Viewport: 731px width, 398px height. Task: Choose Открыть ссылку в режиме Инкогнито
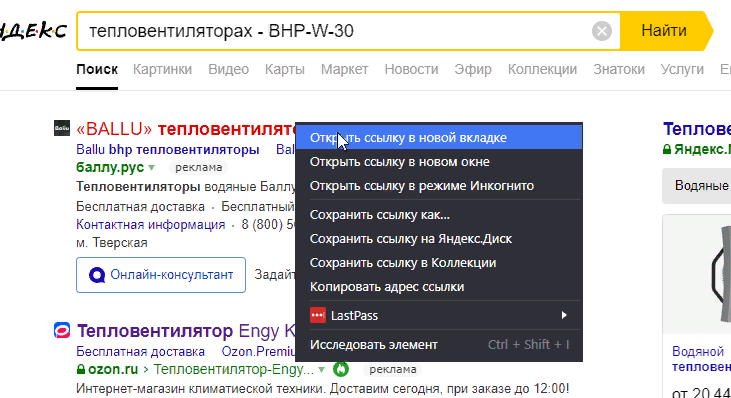click(439, 185)
